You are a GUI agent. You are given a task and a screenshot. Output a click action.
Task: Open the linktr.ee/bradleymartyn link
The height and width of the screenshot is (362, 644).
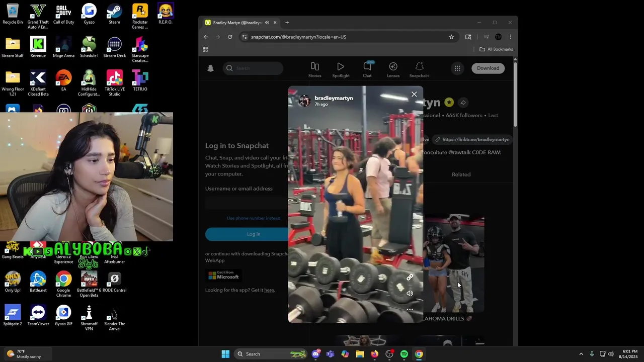(472, 140)
